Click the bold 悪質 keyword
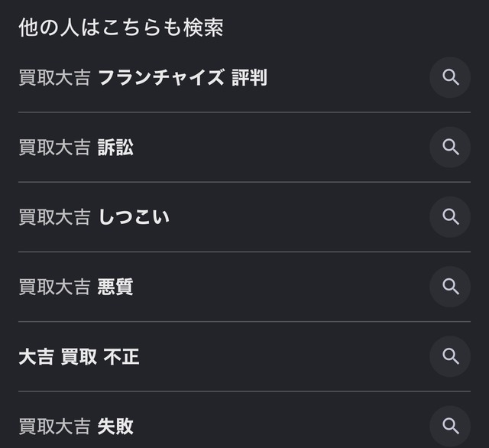This screenshot has height=448, width=489. pyautogui.click(x=115, y=287)
